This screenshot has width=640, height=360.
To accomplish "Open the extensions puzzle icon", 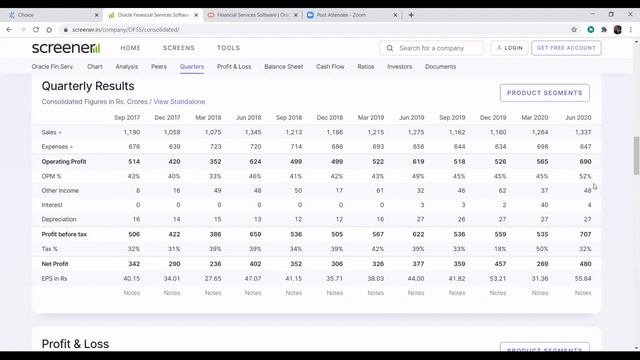I will point(604,29).
